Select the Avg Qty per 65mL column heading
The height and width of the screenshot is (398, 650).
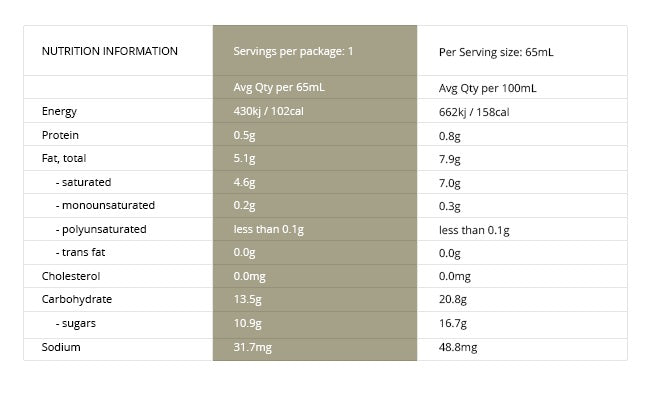click(x=279, y=87)
